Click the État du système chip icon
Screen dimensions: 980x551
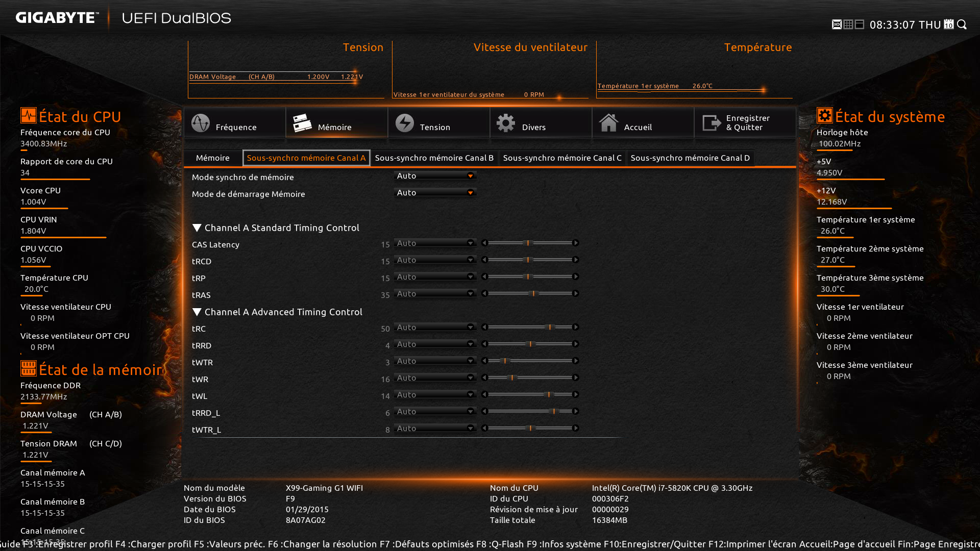824,115
